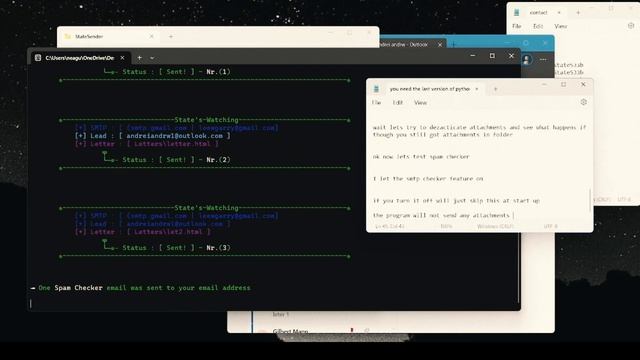This screenshot has width=640, height=360.
Task: Click Windows (CRLF) in python Notepad status bar
Action: (x=495, y=226)
